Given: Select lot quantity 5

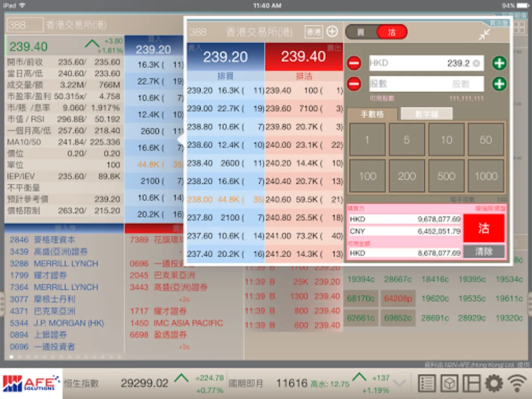Looking at the screenshot, I should [x=407, y=140].
